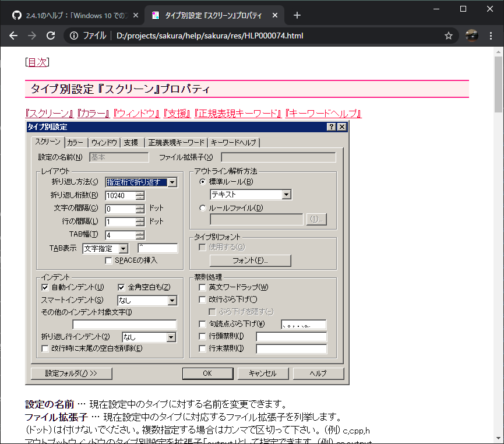504x444 pixels.
Task: Select the ルールファイル radio button
Action: click(x=202, y=208)
